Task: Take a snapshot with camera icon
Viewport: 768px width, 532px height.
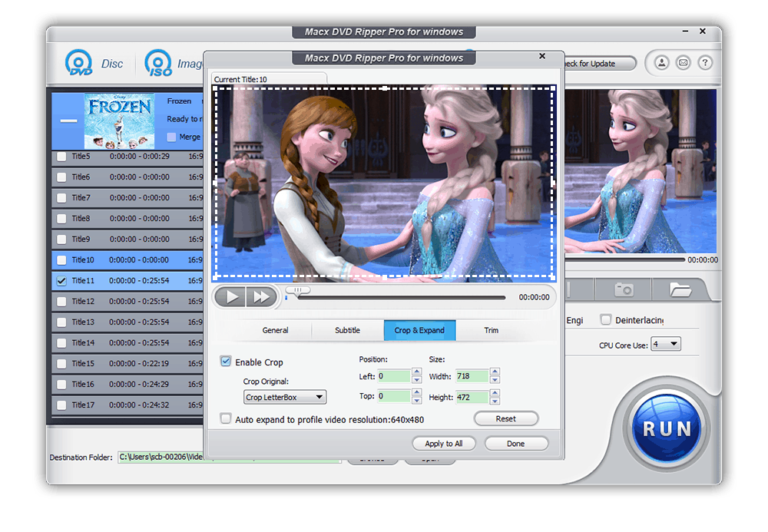Action: (624, 289)
